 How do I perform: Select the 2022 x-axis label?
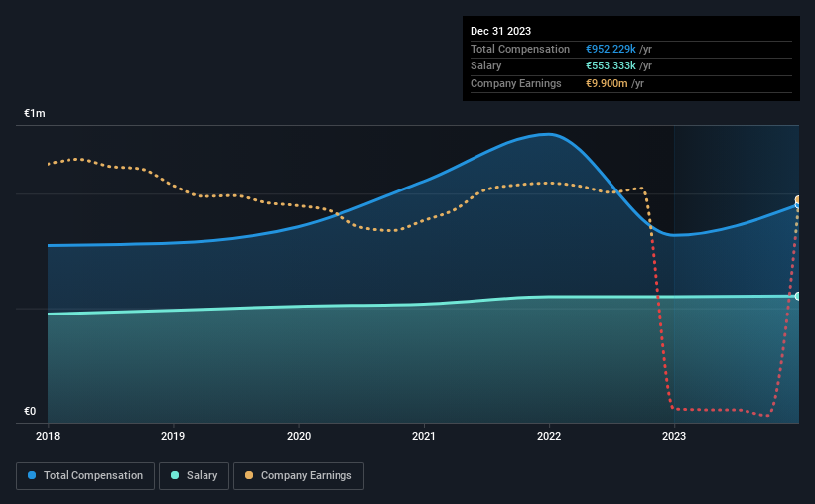(x=549, y=436)
